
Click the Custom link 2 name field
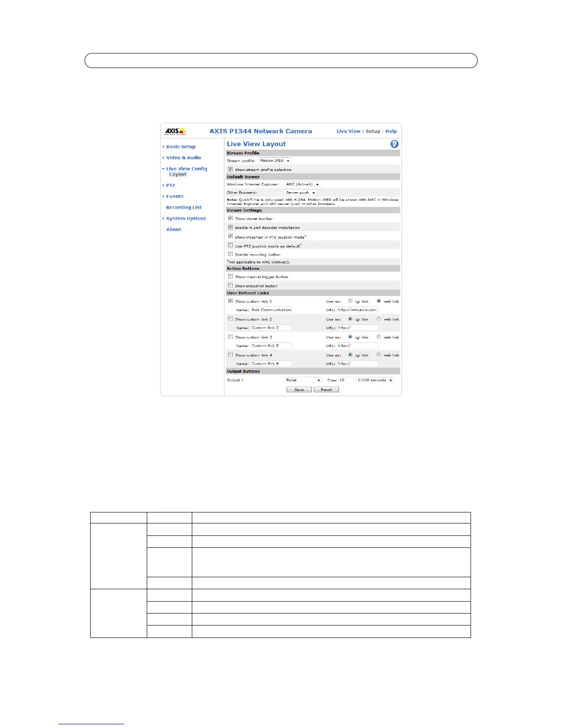(x=271, y=328)
